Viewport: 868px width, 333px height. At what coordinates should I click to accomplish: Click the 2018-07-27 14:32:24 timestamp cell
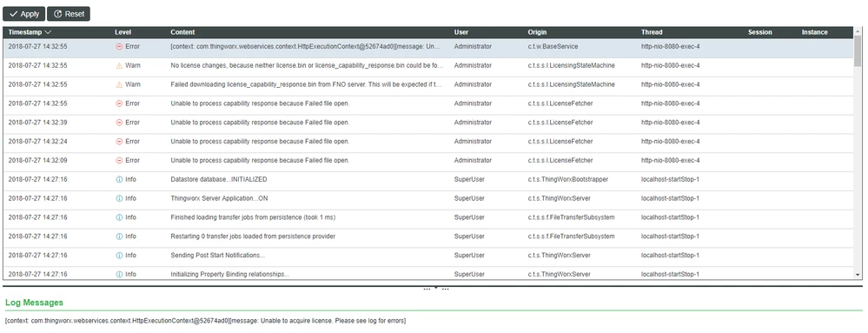[x=37, y=142]
